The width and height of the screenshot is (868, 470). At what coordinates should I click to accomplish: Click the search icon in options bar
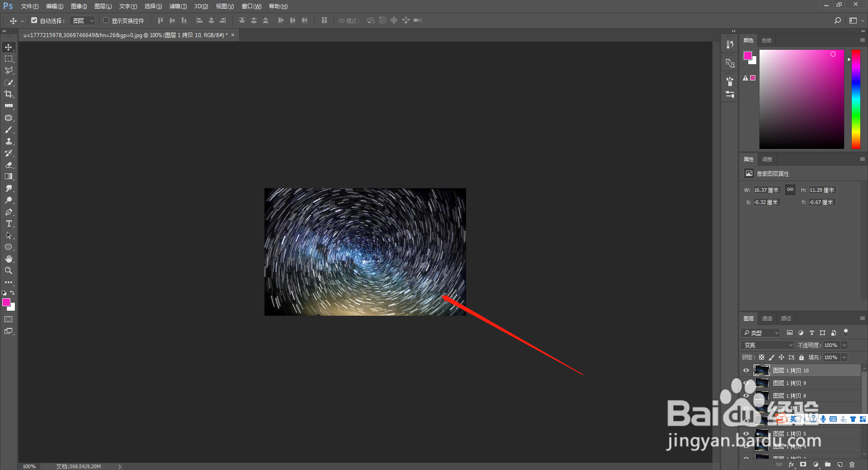click(838, 20)
